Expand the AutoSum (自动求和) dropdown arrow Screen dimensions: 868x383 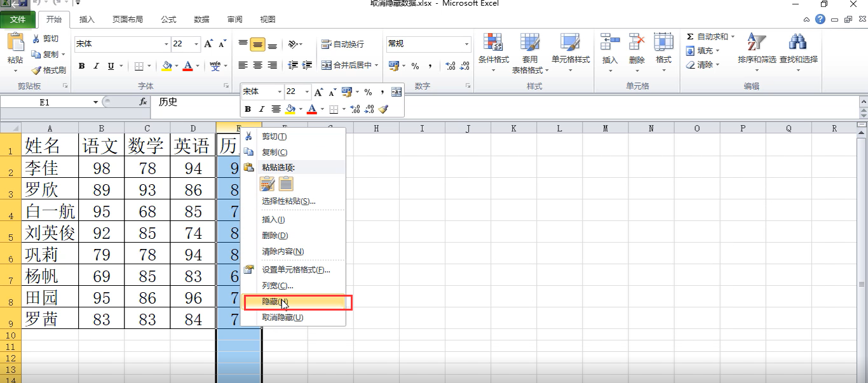click(733, 37)
